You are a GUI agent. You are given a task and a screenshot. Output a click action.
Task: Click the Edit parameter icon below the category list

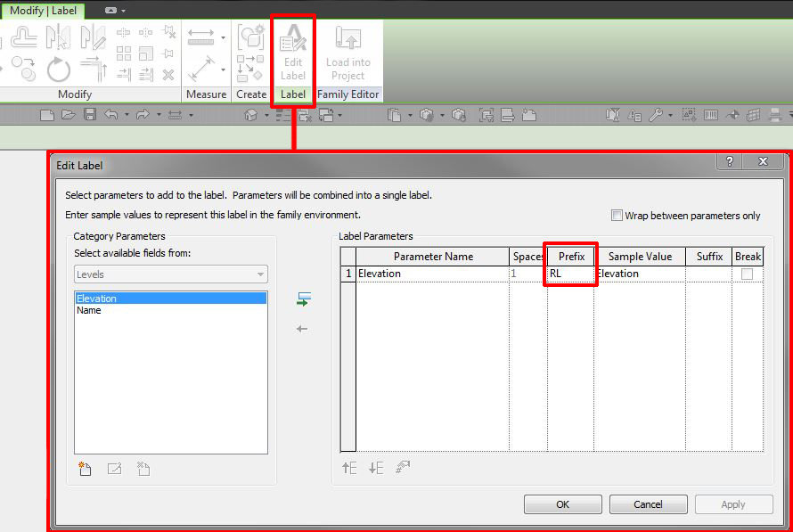tap(114, 468)
